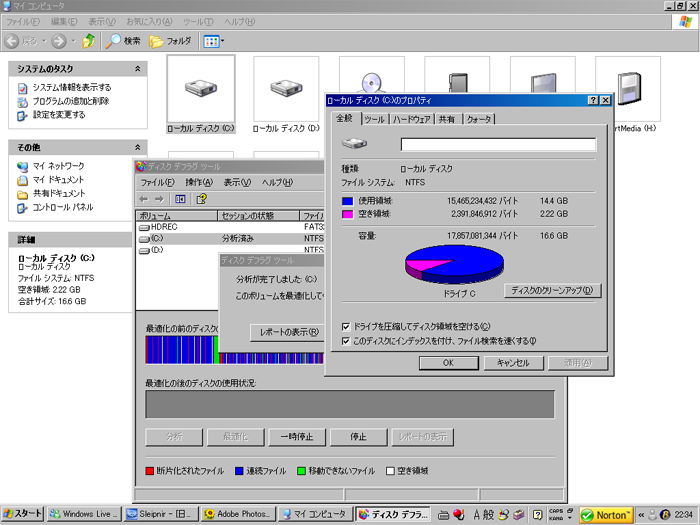The image size is (700, 525).
Task: Click help icon in Defragmenter toolbar
Action: click(201, 199)
